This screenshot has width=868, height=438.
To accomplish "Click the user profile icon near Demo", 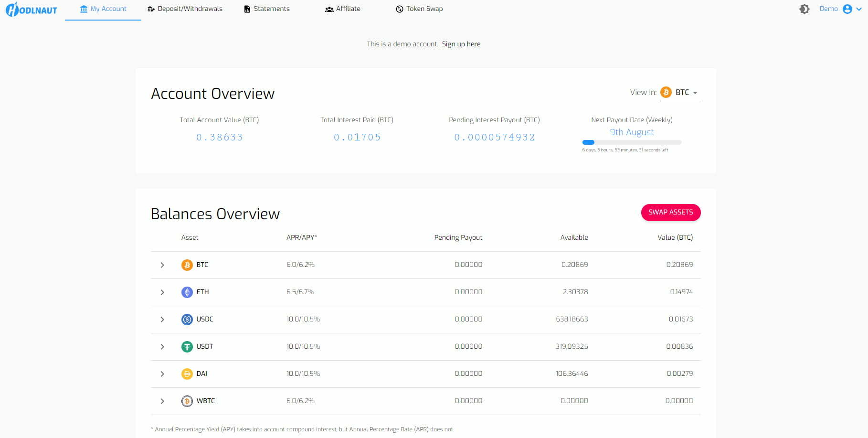I will (847, 9).
